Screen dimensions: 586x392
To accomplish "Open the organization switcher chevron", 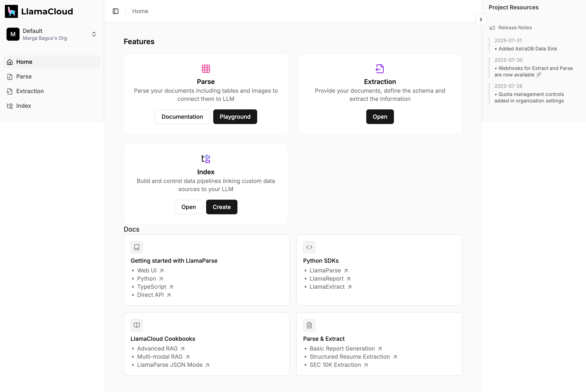I will click(94, 34).
